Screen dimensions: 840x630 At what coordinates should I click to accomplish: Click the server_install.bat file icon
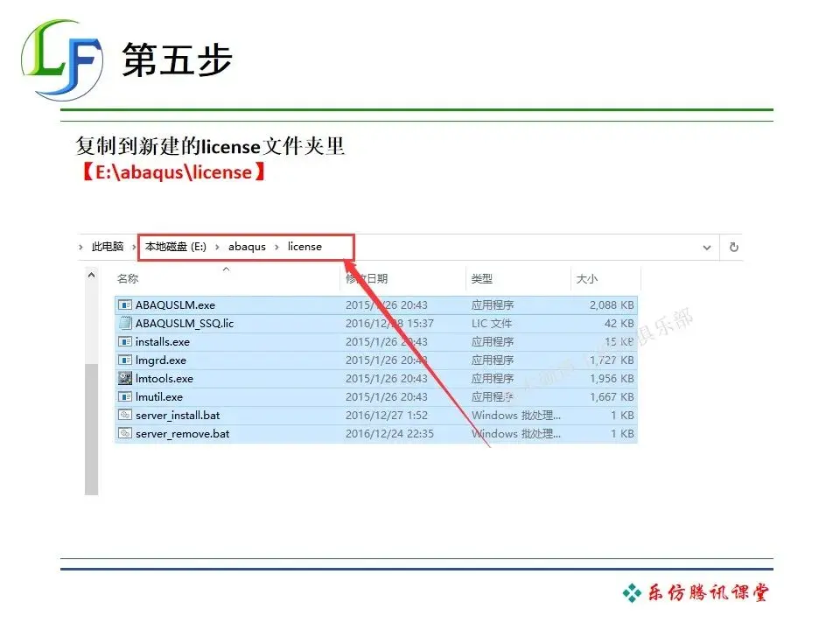[125, 415]
